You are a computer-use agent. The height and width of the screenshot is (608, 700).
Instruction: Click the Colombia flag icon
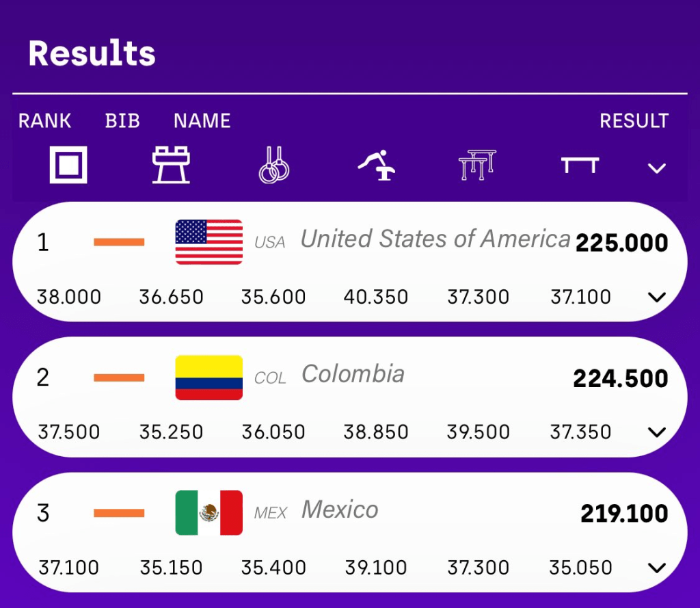pyautogui.click(x=209, y=378)
